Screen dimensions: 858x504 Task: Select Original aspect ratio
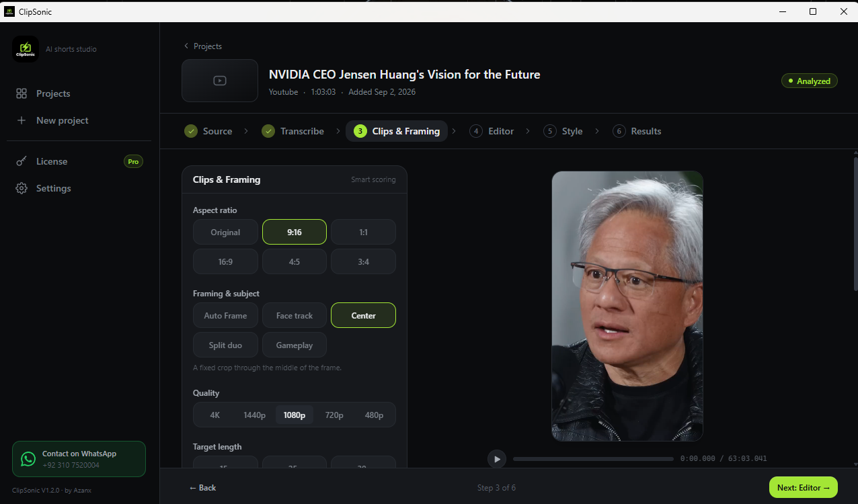pyautogui.click(x=225, y=232)
